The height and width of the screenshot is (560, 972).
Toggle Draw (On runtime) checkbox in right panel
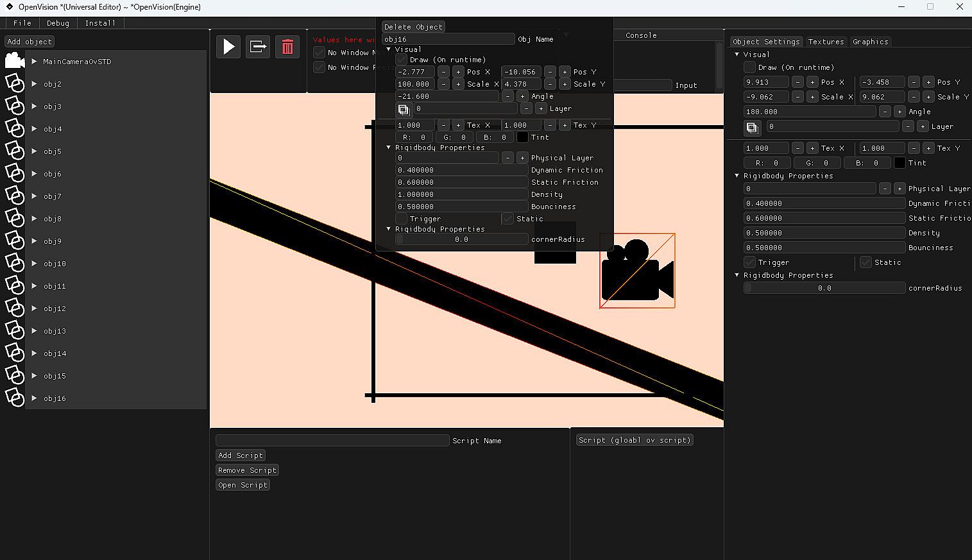click(x=749, y=67)
